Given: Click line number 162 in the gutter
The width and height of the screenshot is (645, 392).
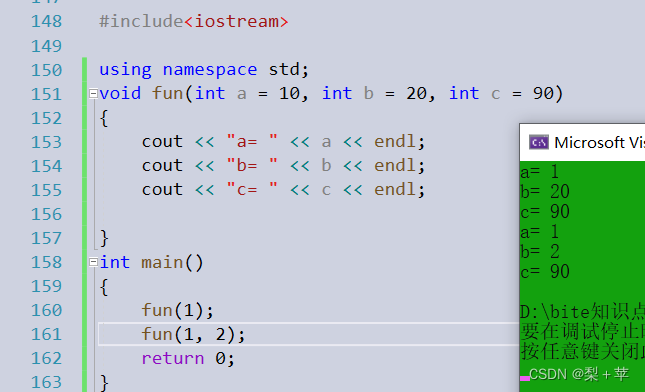Looking at the screenshot, I should tap(46, 358).
